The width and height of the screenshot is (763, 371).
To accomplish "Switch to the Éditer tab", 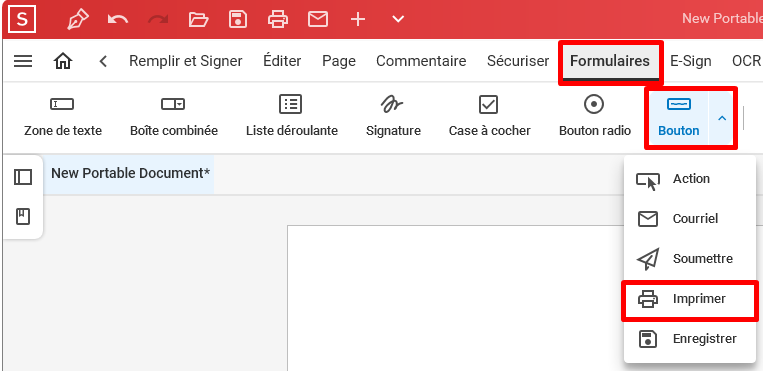I will [282, 61].
